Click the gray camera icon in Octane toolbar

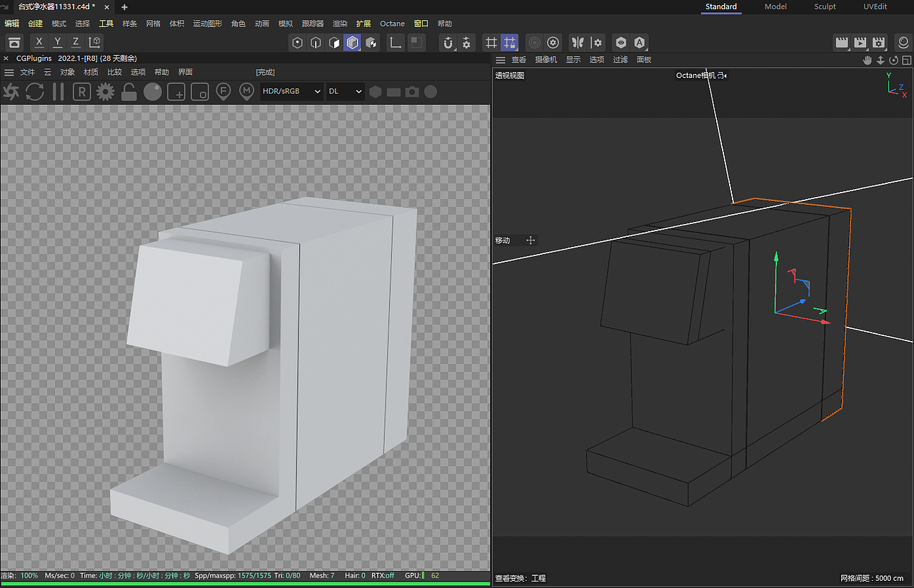click(412, 91)
